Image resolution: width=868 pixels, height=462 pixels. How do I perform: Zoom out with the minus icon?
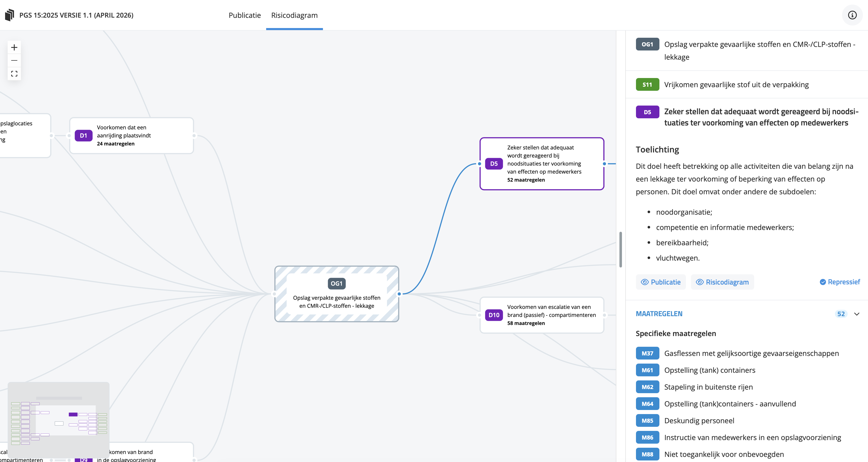coord(14,60)
